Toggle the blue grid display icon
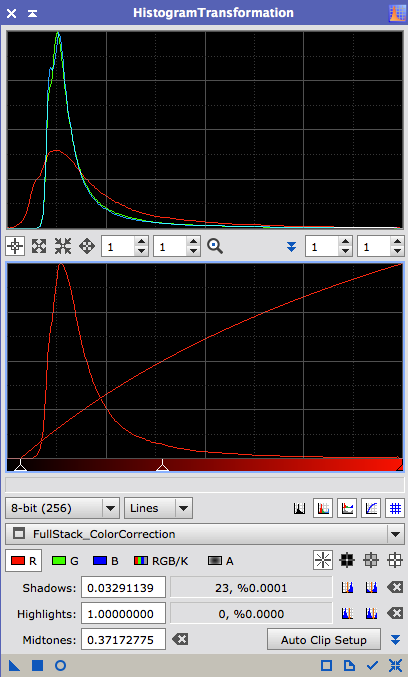 [x=395, y=508]
